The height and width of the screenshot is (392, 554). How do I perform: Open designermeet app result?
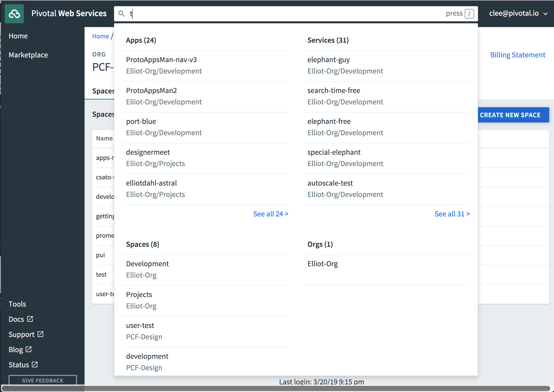tap(205, 158)
